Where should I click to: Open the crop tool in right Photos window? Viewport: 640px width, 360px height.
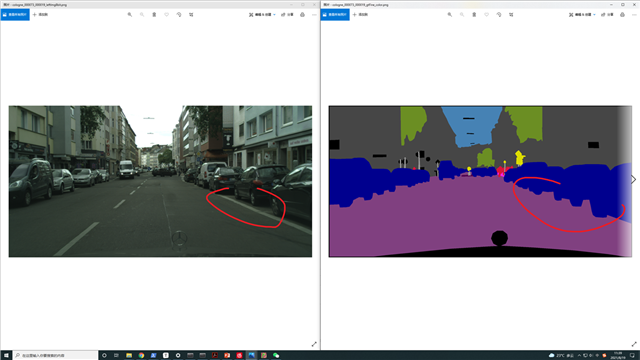point(511,15)
